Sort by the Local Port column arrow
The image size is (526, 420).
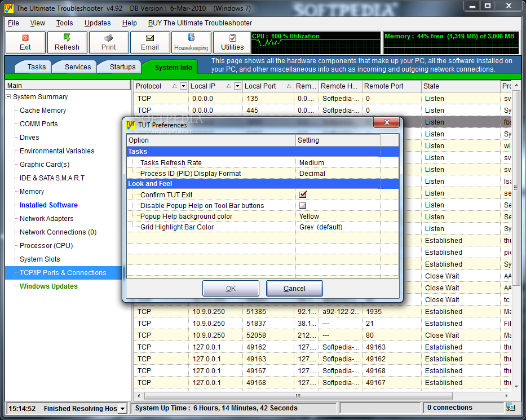[289, 86]
